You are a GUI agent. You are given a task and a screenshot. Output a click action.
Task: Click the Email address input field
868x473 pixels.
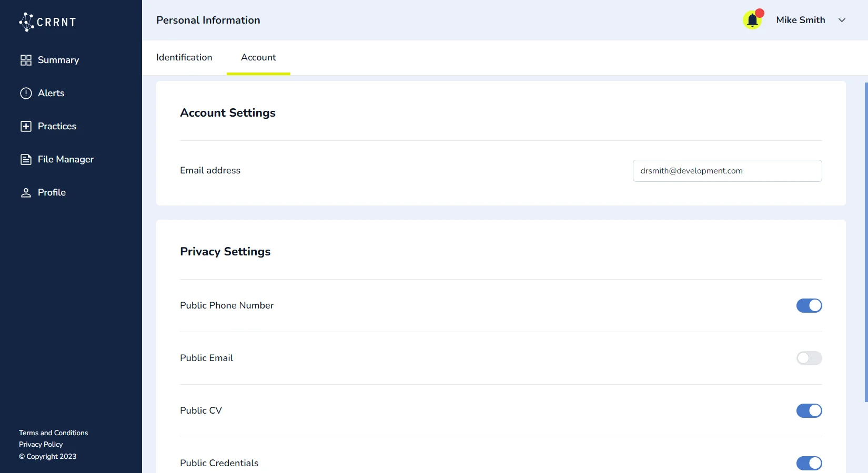pos(727,171)
